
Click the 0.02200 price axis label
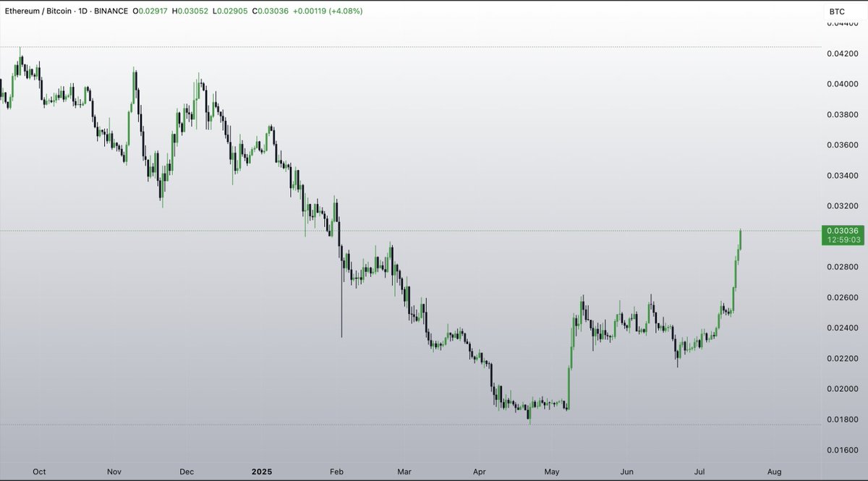click(x=843, y=359)
